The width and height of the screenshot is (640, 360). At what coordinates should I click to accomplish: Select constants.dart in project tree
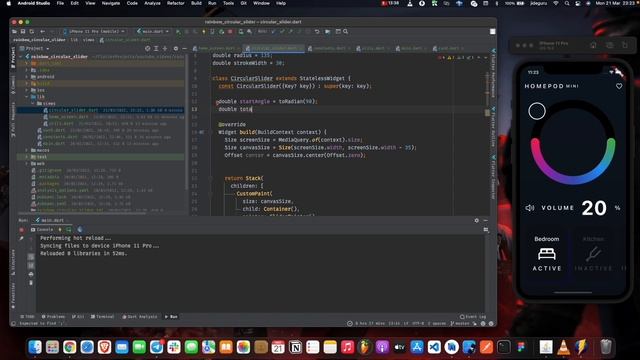point(100,137)
